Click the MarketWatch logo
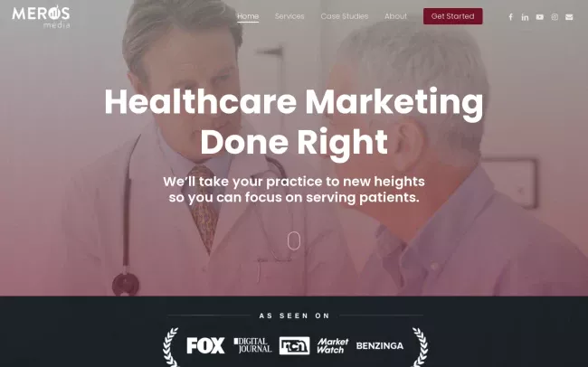Image resolution: width=588 pixels, height=367 pixels. pyautogui.click(x=332, y=345)
